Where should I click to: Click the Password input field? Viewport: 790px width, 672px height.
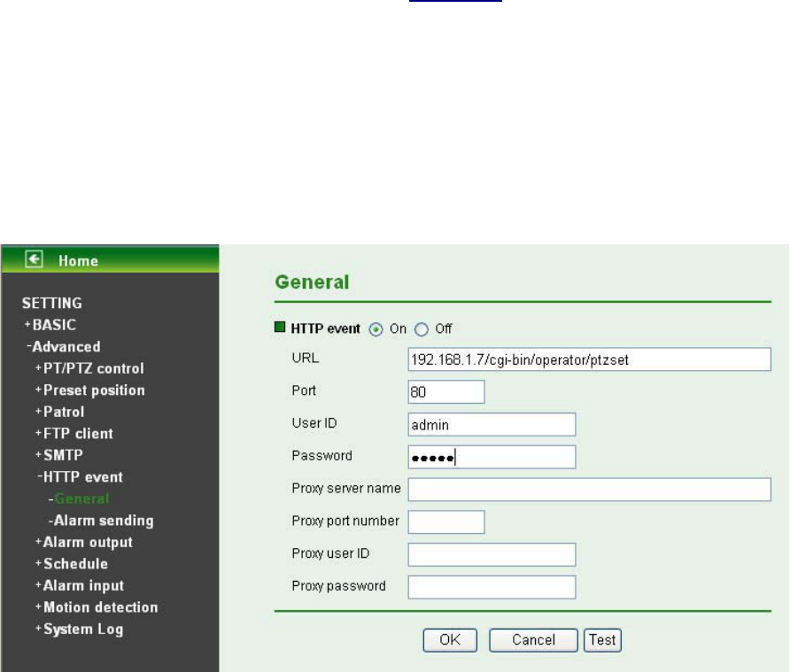(492, 457)
